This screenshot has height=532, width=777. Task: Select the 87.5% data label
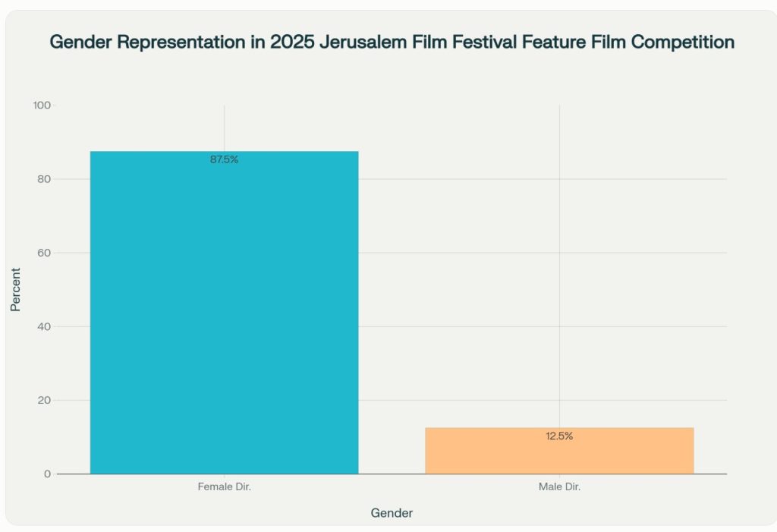[224, 159]
